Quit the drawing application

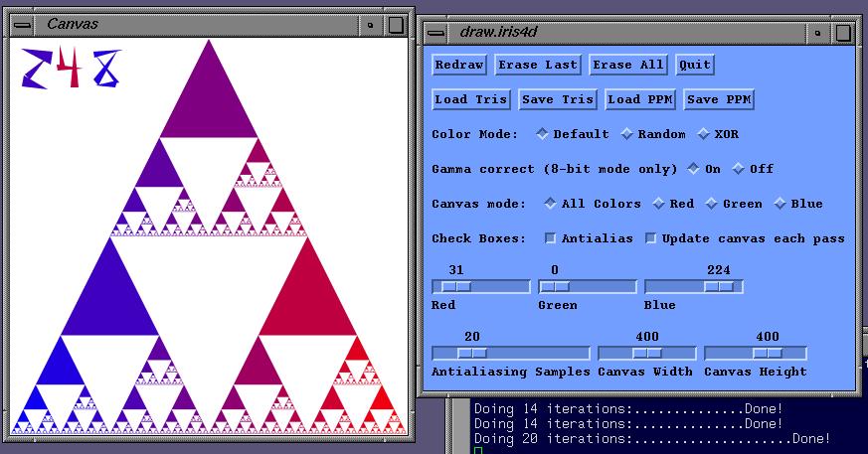coord(695,65)
